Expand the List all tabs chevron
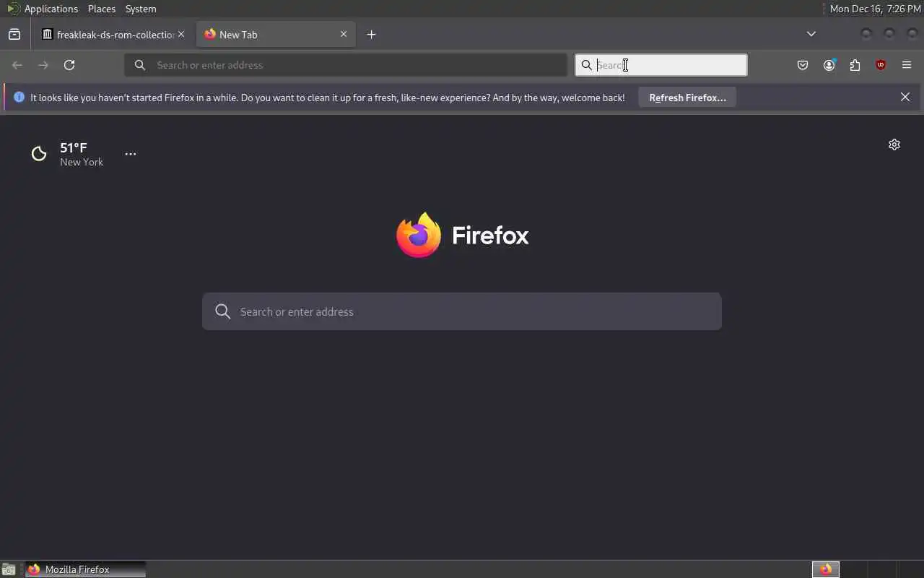Viewport: 924px width, 578px height. click(x=811, y=34)
